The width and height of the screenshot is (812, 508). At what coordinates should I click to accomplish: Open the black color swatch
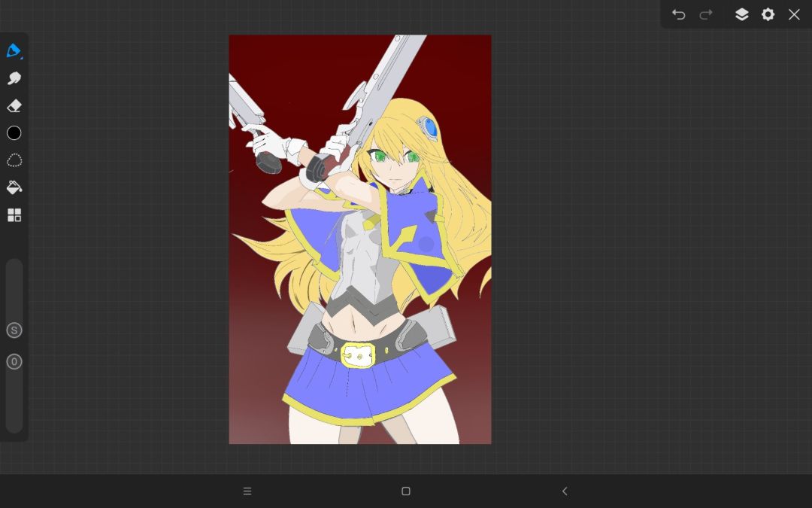pyautogui.click(x=14, y=133)
